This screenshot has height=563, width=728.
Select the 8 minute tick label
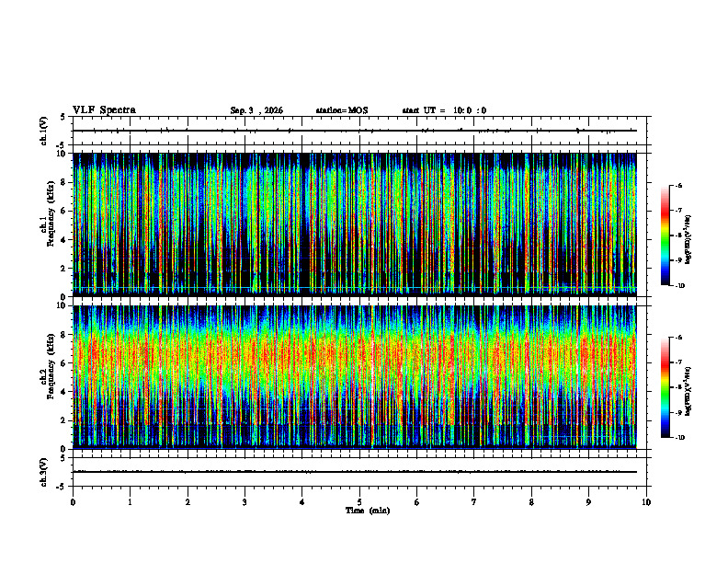pos(531,502)
